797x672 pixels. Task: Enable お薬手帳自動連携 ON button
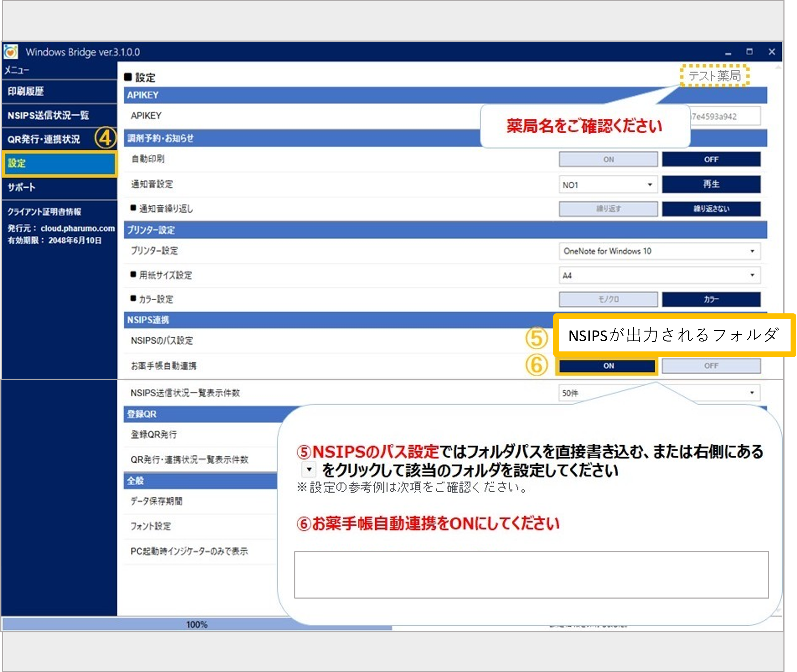[x=608, y=366]
